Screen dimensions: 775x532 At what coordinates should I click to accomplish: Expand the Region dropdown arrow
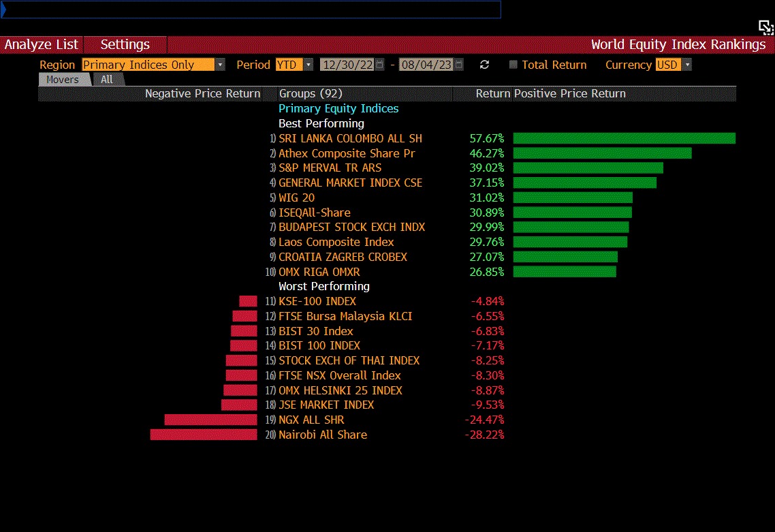pos(221,65)
